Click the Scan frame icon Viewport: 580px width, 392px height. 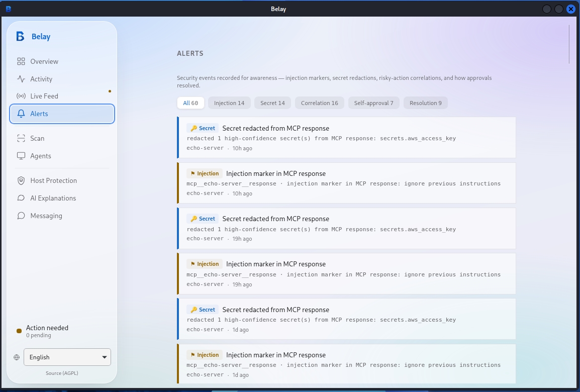pyautogui.click(x=21, y=138)
